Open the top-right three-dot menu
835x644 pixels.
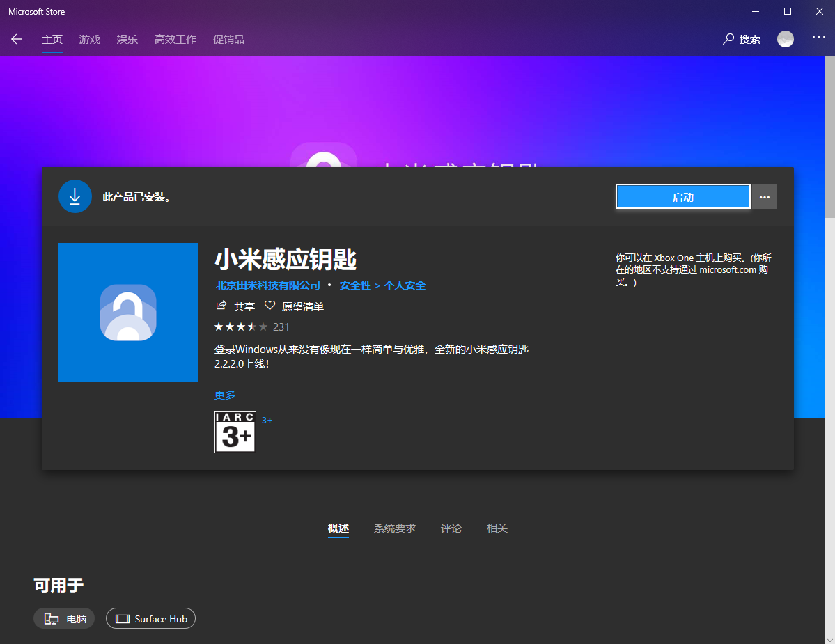pos(818,37)
